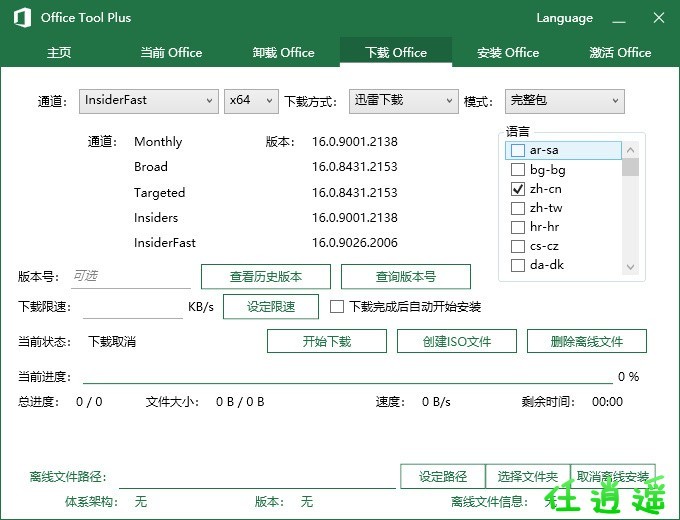The image size is (680, 520).
Task: Check the bg-bg language checkbox
Action: coord(518,169)
